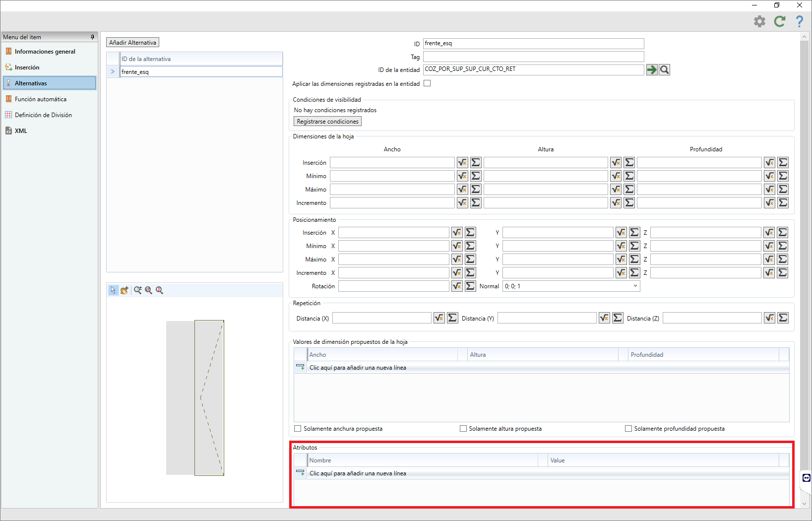
Task: Open sigma icon for positioning Mínimo Y
Action: click(634, 246)
